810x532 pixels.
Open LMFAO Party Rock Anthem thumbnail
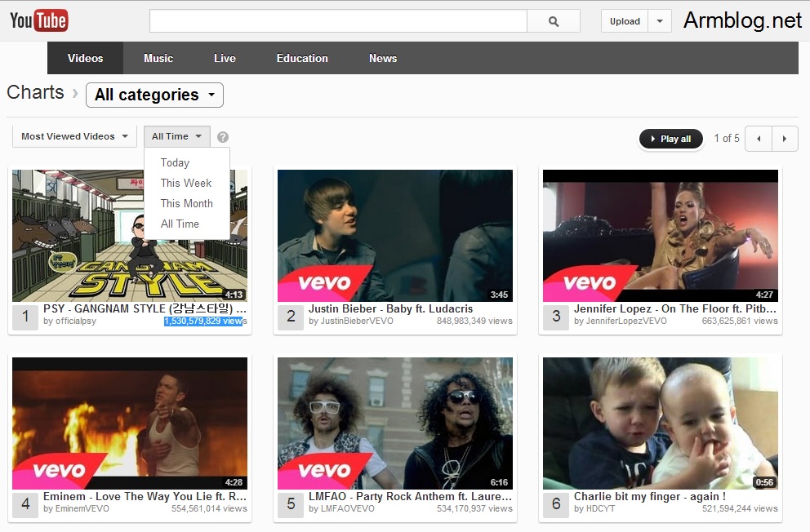[395, 423]
